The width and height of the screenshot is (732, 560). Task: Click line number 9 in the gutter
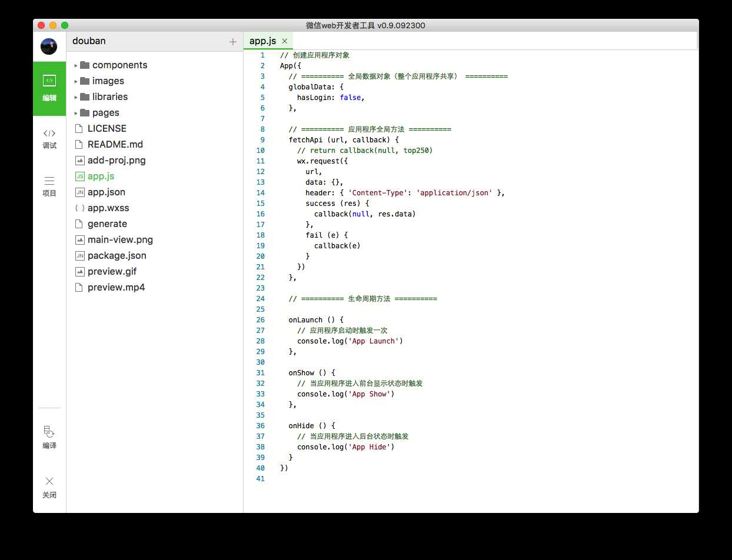point(262,140)
